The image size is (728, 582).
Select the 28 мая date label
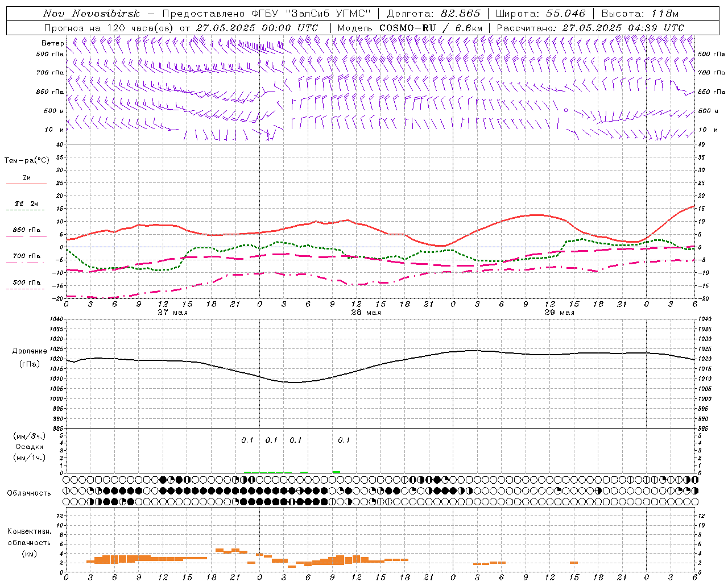pos(366,313)
